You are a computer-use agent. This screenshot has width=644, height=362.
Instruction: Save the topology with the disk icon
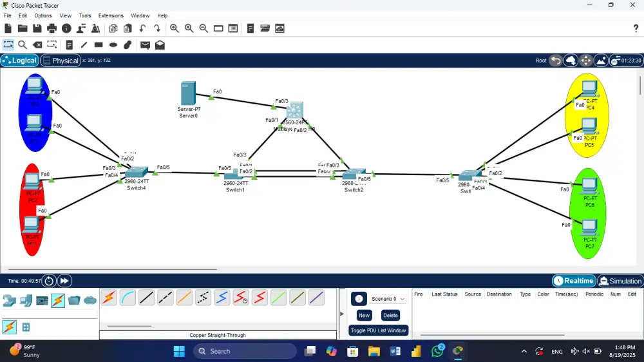click(37, 28)
